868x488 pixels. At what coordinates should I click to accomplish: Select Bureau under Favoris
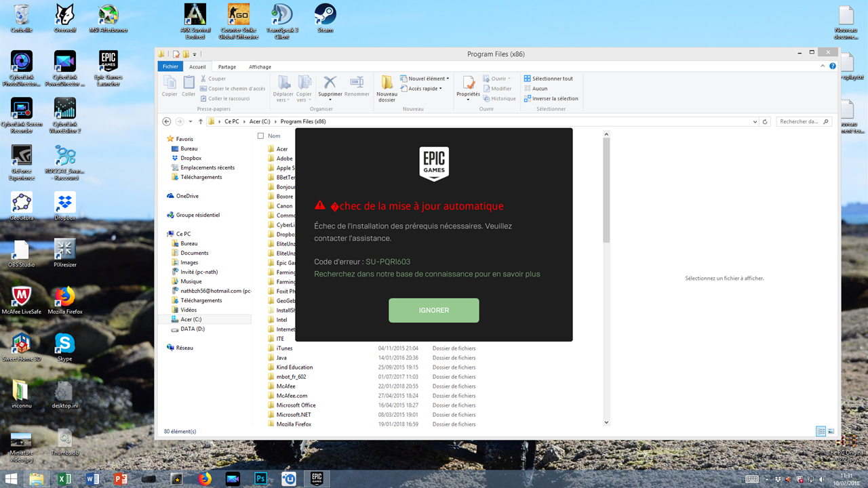(x=189, y=148)
